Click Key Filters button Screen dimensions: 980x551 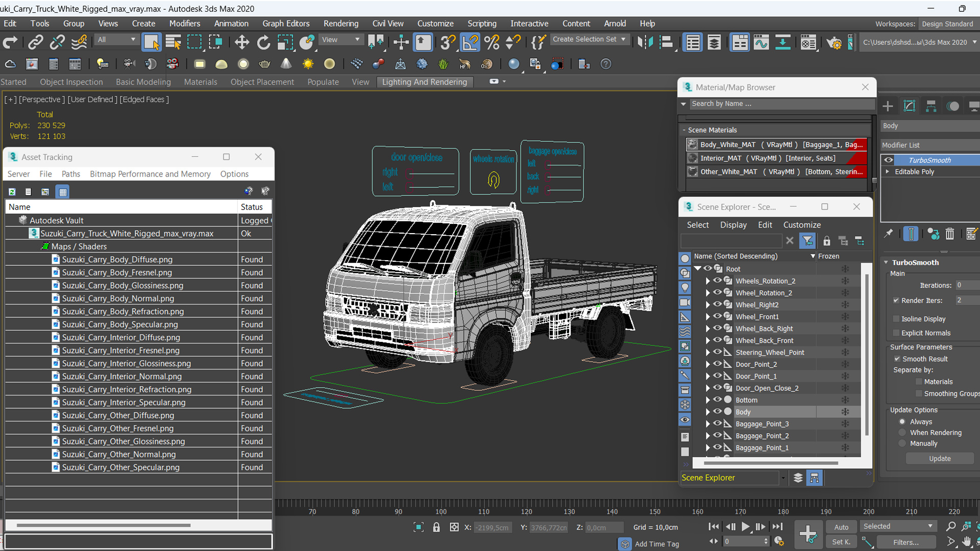point(905,542)
